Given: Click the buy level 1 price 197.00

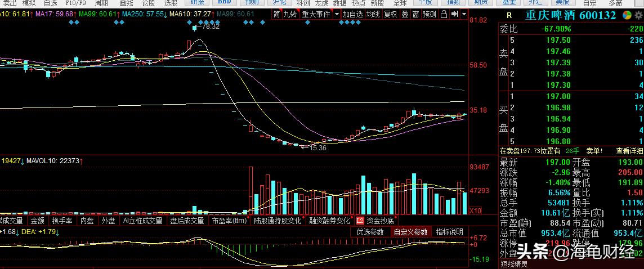Looking at the screenshot, I should [558, 96].
